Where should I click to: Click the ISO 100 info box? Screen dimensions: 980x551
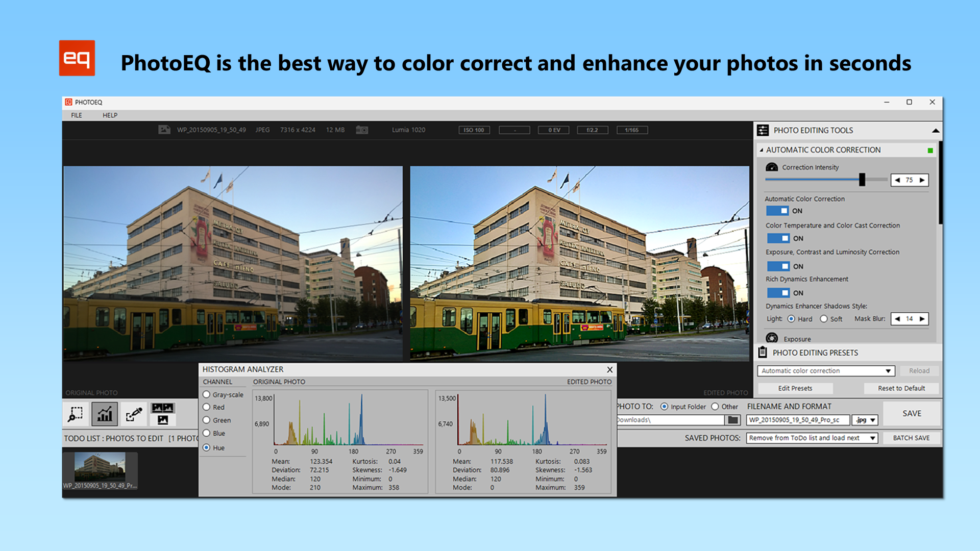coord(474,130)
